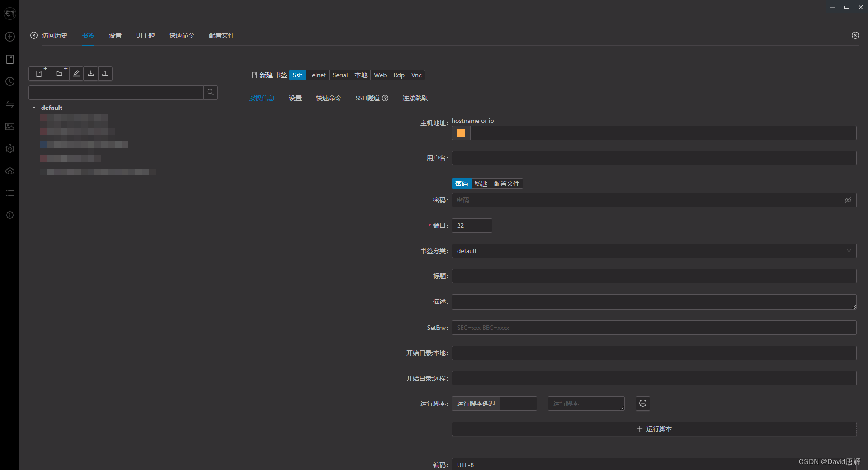Click the default group label in bookmark tree

tap(52, 108)
